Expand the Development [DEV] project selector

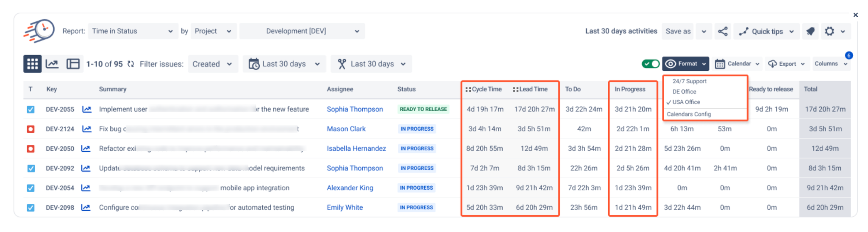click(302, 31)
